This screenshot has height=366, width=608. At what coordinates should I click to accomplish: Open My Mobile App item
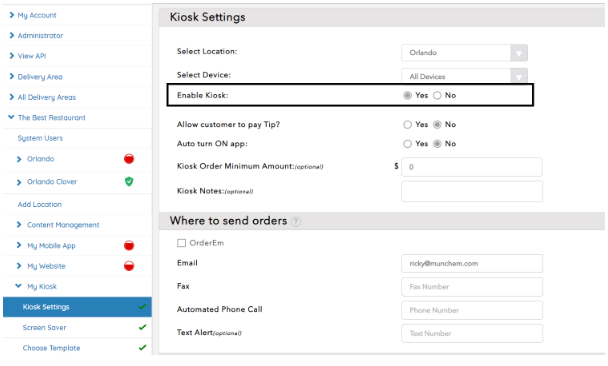point(51,246)
